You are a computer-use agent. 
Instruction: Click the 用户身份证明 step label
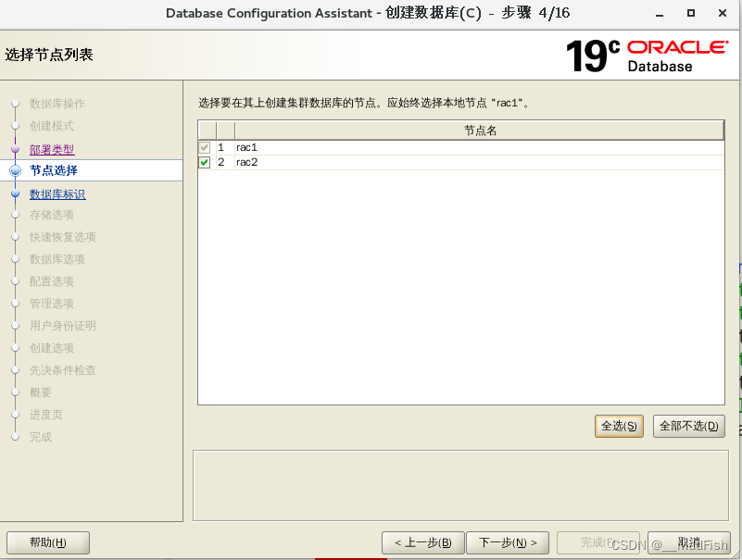[x=63, y=326]
